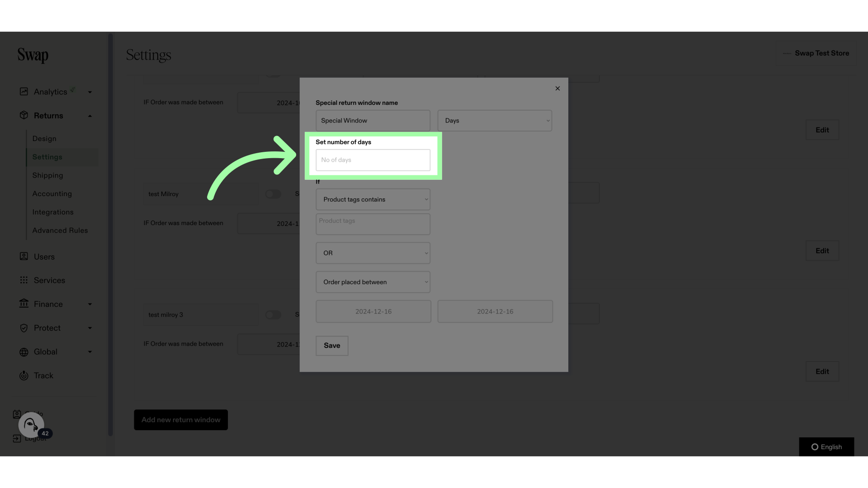Open the Swap Test Store selector
The image size is (868, 488).
[x=816, y=53]
